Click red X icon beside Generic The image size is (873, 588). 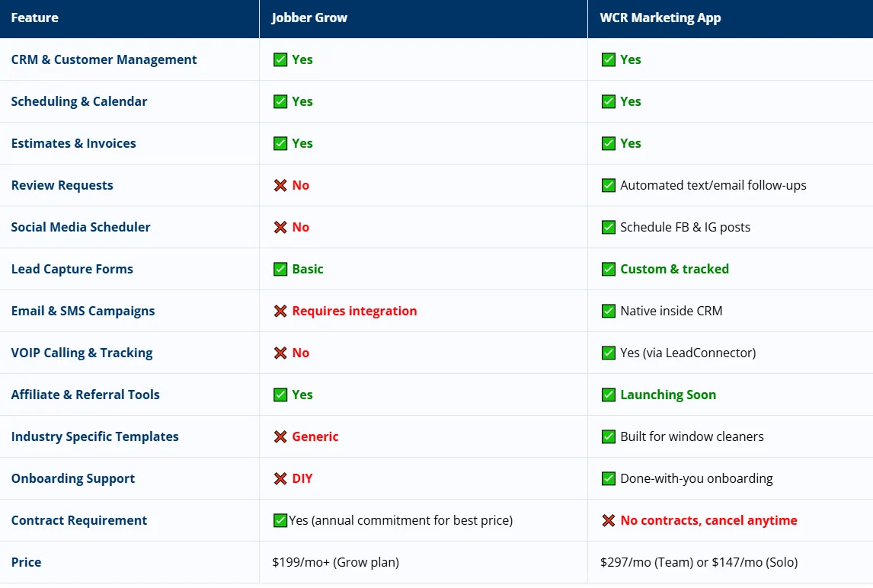[280, 436]
